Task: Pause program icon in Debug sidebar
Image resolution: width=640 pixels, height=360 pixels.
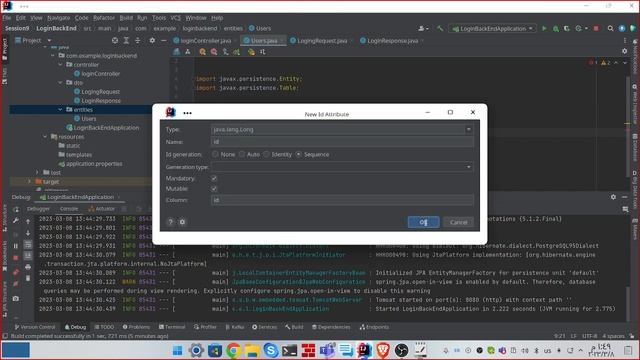Action: pos(16,246)
